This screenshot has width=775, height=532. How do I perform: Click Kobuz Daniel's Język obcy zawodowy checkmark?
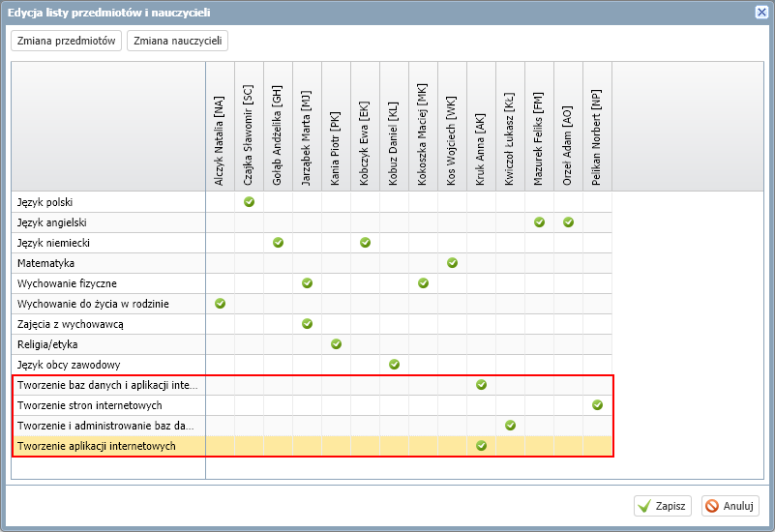click(394, 365)
